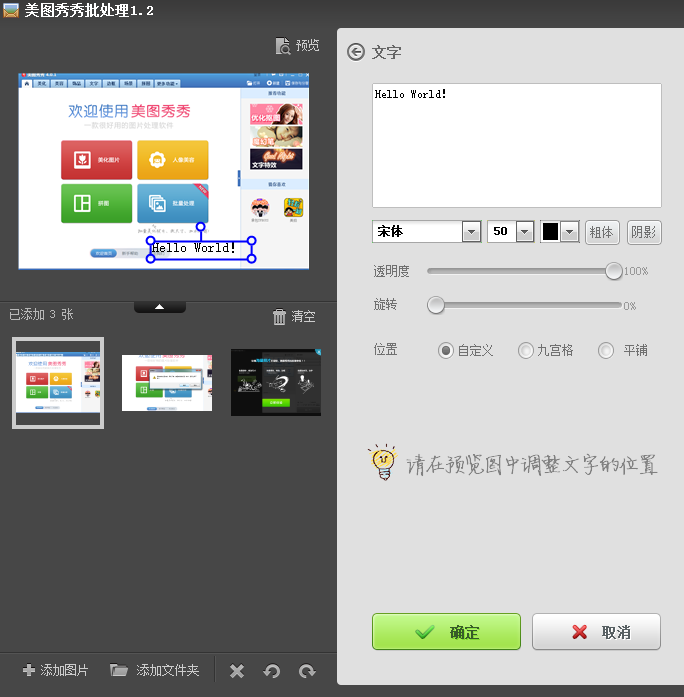The image size is (684, 697).
Task: Rotate image counter-clockwise with left rotate icon
Action: point(272,671)
